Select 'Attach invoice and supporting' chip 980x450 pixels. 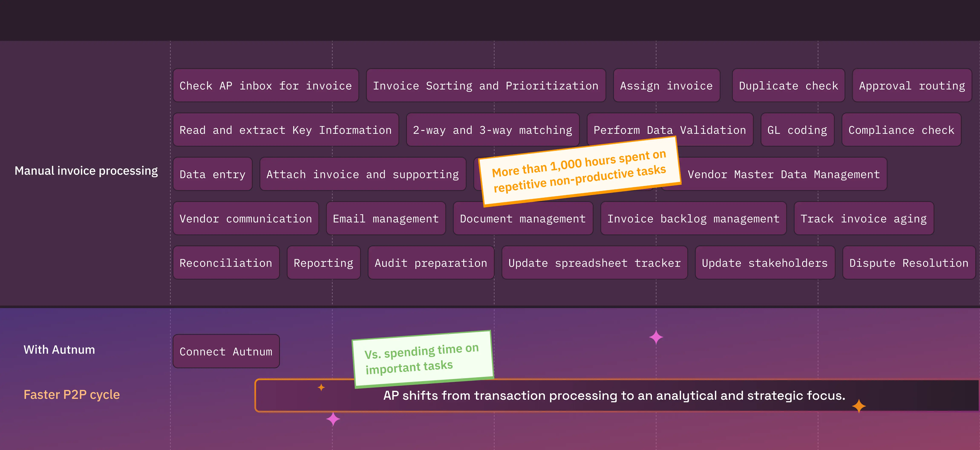[363, 174]
